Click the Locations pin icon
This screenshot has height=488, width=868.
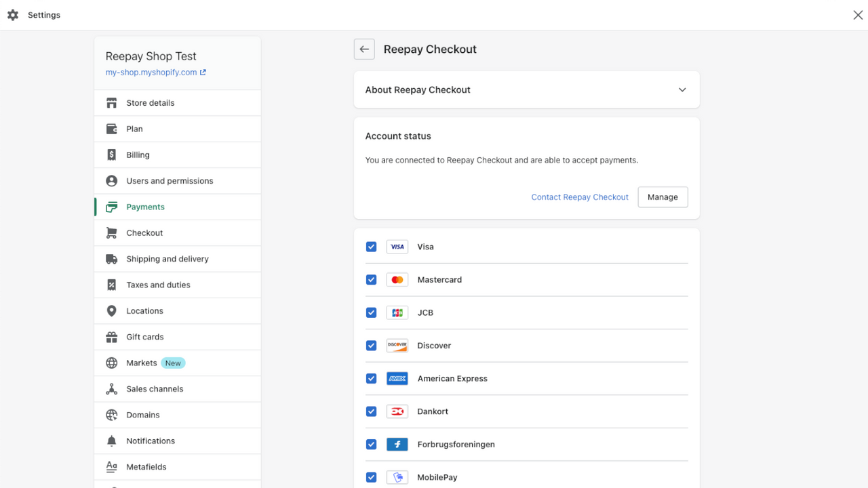pos(112,311)
